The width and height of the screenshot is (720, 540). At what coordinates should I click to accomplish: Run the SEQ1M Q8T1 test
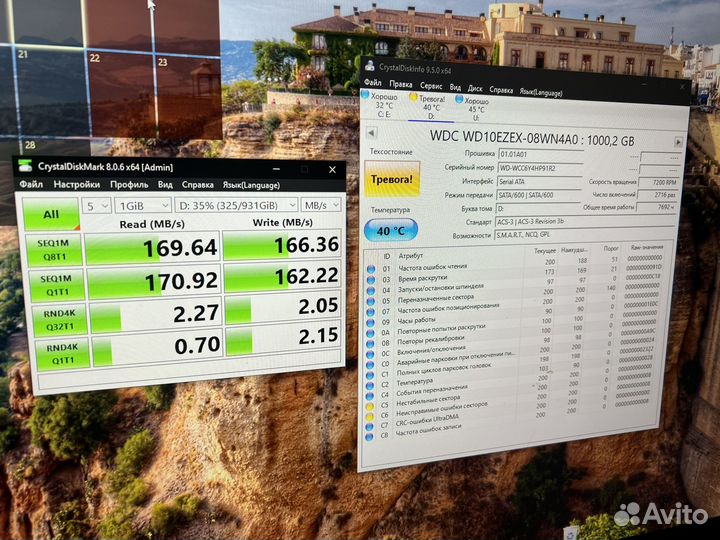53,247
